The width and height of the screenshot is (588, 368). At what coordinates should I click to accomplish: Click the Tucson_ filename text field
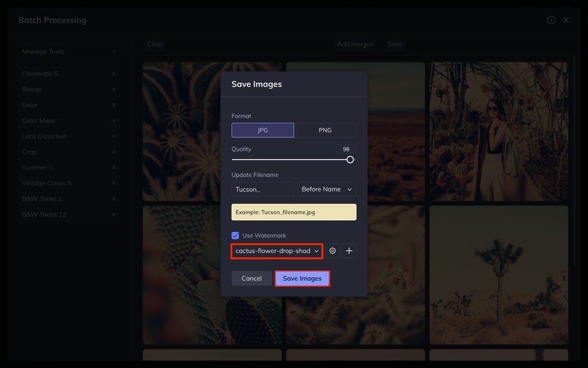point(262,189)
